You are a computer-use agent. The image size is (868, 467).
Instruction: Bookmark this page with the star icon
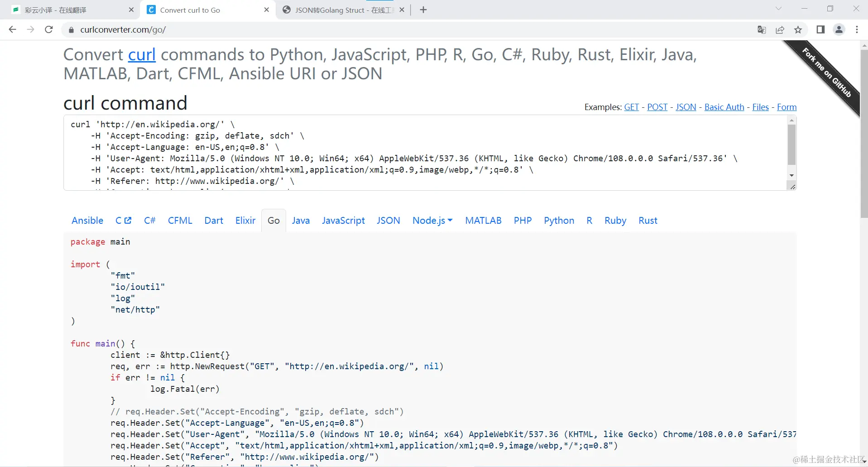(x=798, y=30)
